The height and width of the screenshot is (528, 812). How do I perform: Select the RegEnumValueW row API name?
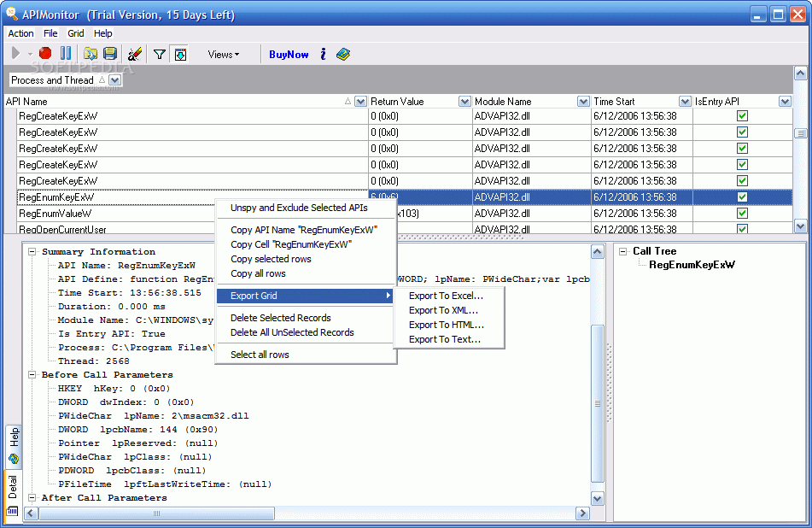coord(55,214)
